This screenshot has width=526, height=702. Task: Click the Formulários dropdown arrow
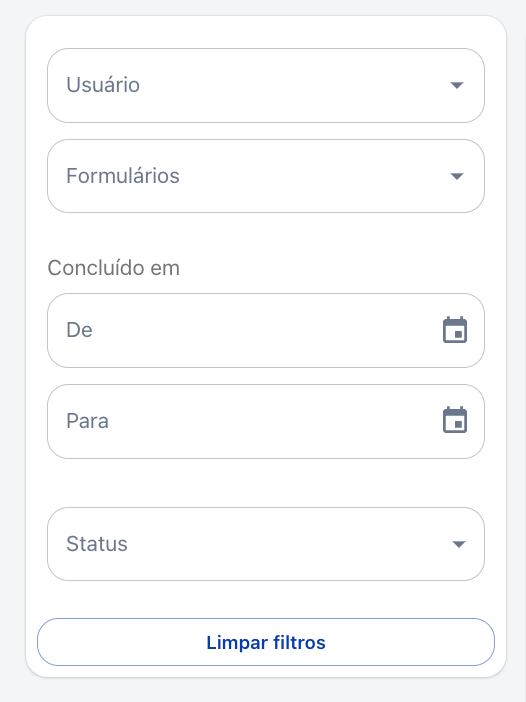click(x=457, y=176)
